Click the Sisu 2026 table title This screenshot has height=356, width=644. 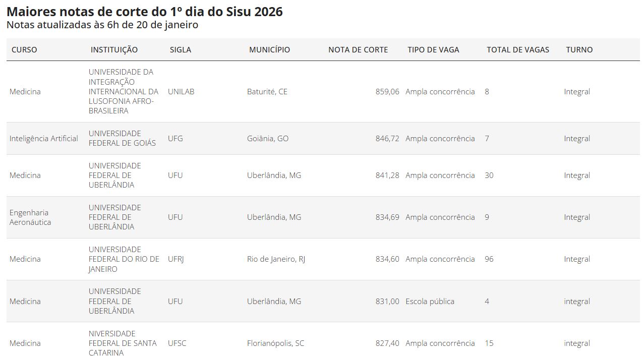tap(145, 12)
